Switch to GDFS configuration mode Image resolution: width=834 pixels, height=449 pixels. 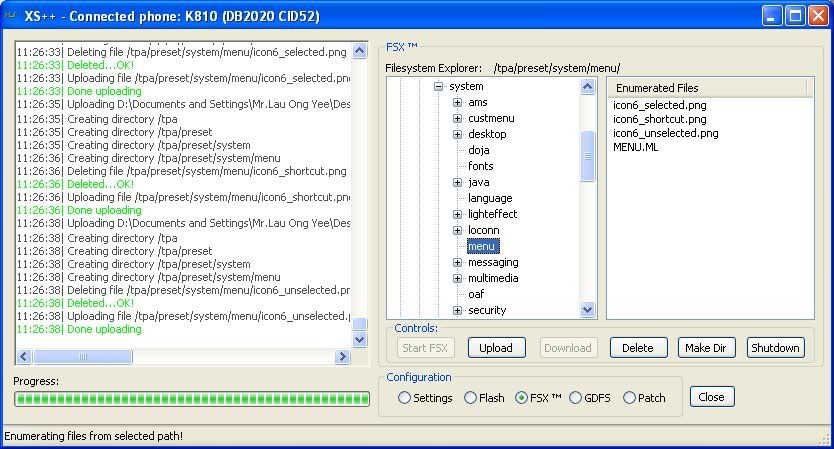point(576,398)
